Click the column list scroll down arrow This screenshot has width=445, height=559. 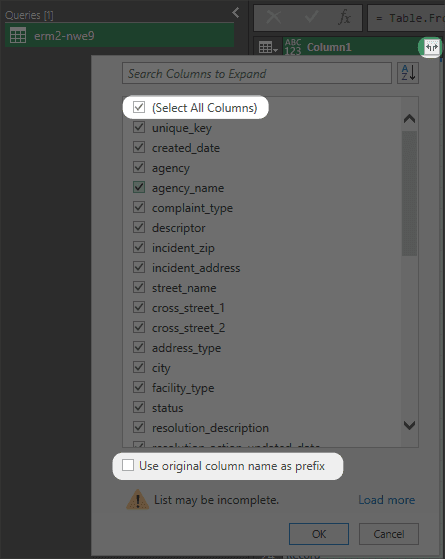[x=409, y=425]
